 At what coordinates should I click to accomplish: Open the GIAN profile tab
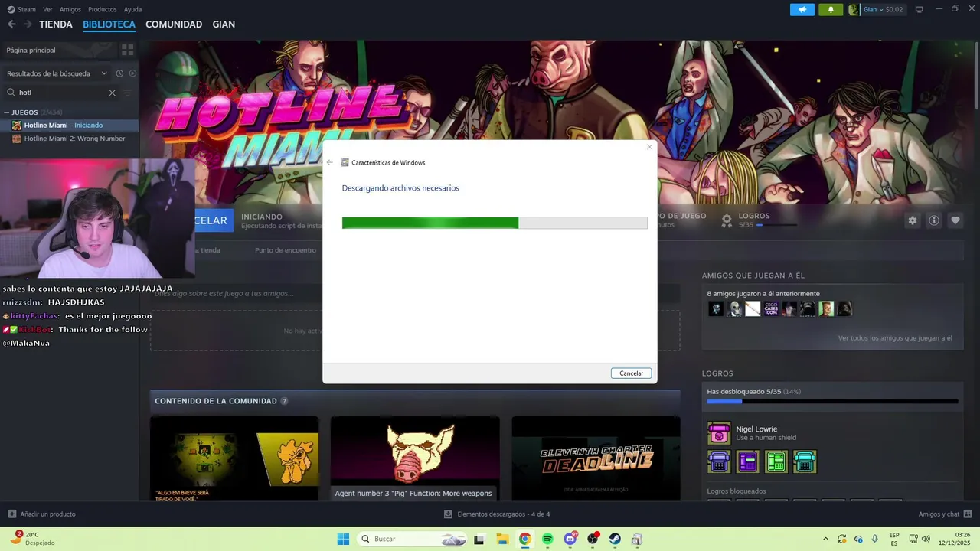[x=224, y=24]
